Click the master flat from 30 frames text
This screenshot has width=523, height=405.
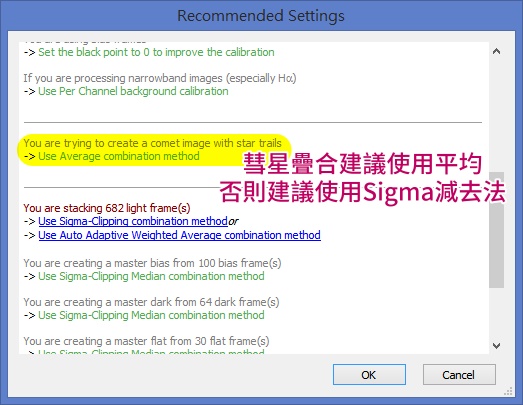(x=146, y=341)
